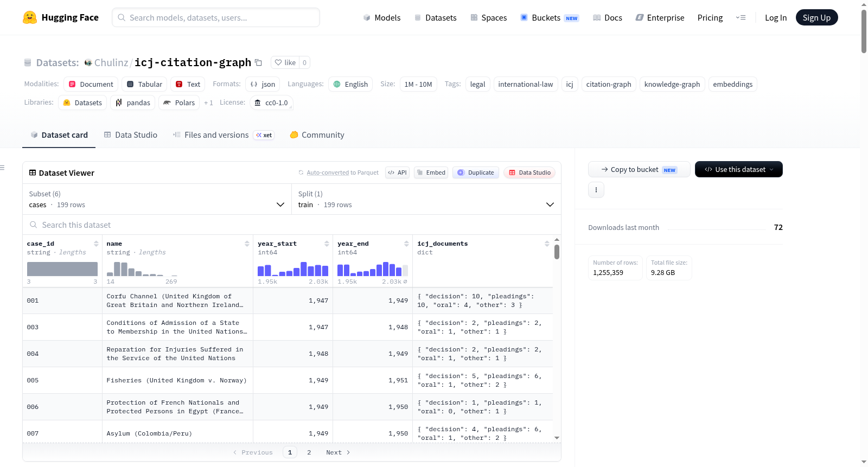Switch to the Data Studio tab
The height and width of the screenshot is (467, 868).
tap(131, 135)
